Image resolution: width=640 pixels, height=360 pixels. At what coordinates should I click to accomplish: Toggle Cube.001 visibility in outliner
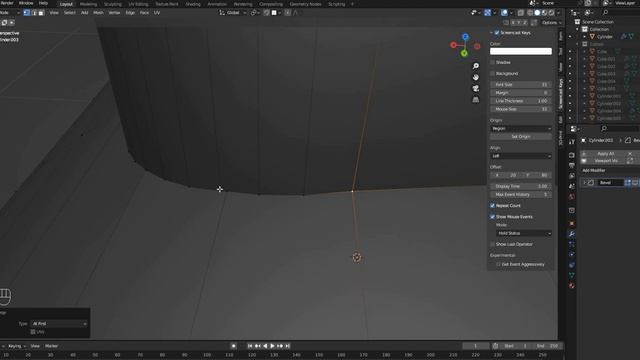click(570, 59)
